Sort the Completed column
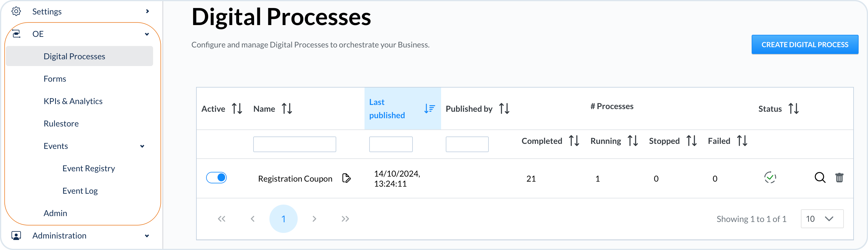Viewport: 868px width, 250px height. [x=574, y=141]
